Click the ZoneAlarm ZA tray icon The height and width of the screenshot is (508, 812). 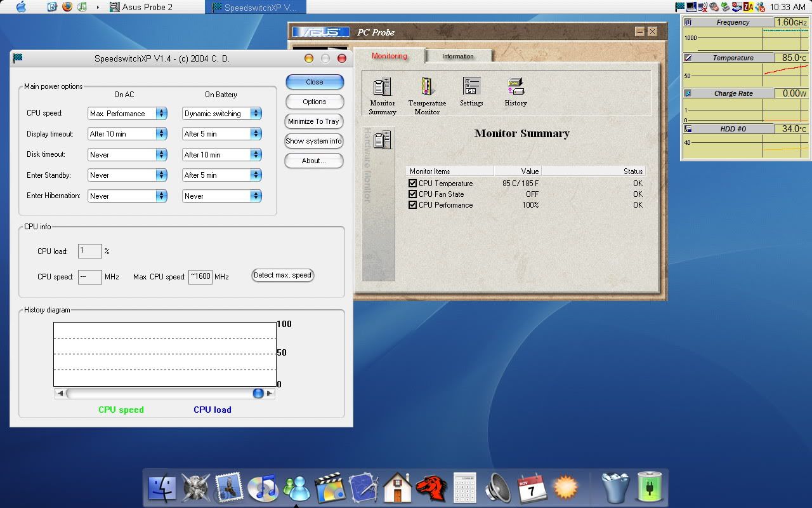coord(748,7)
